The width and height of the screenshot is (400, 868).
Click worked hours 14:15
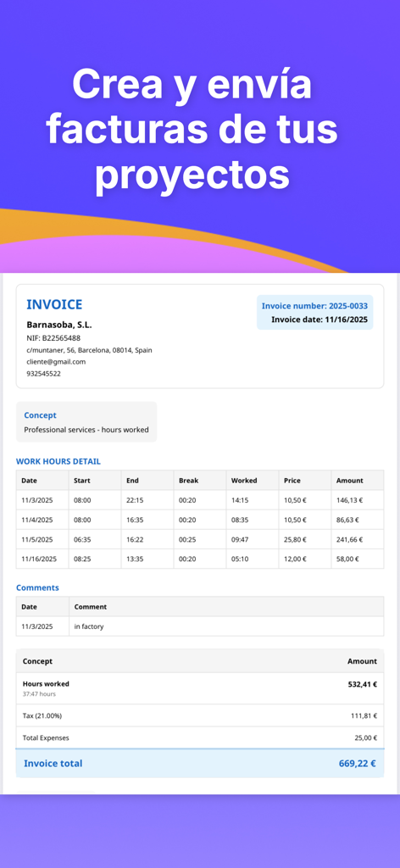(240, 500)
